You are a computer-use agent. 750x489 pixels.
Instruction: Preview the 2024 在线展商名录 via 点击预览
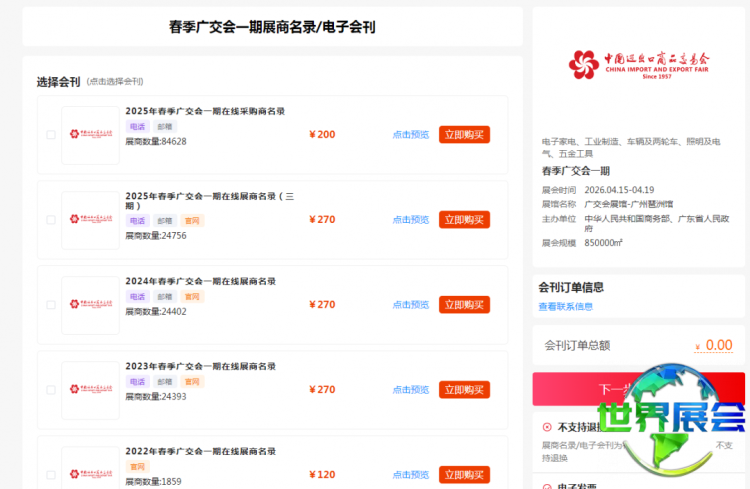coord(410,305)
